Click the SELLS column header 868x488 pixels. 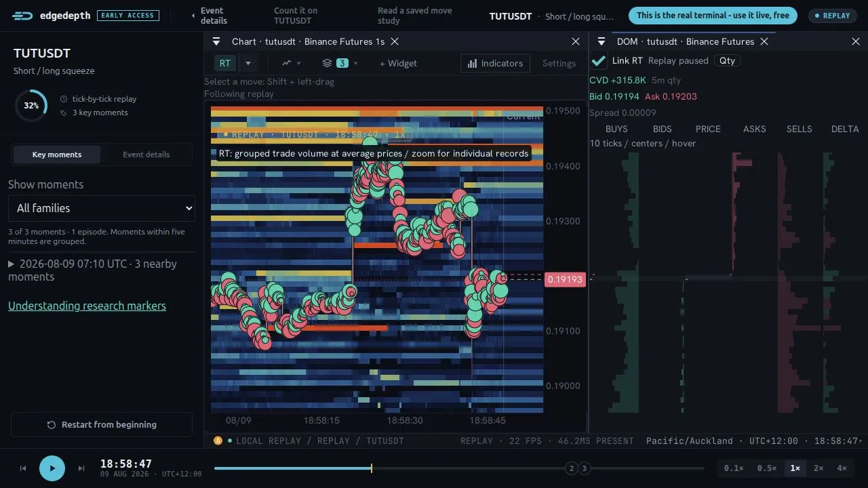[800, 129]
